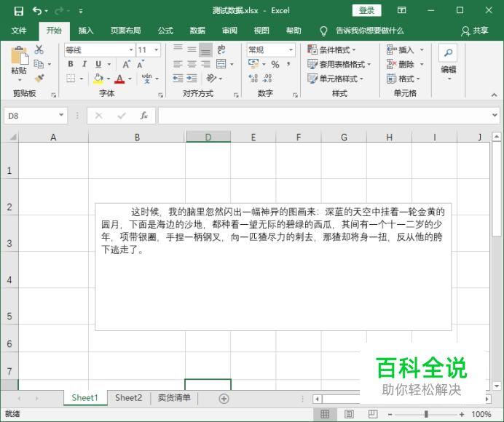Toggle Italic formatting
The width and height of the screenshot is (504, 422).
point(84,64)
